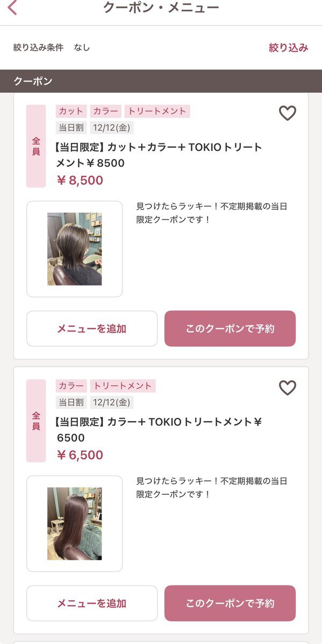Viewport: 322px width, 644px height.
Task: Tap the 12/12(金) date badge on second coupon
Action: (x=112, y=402)
